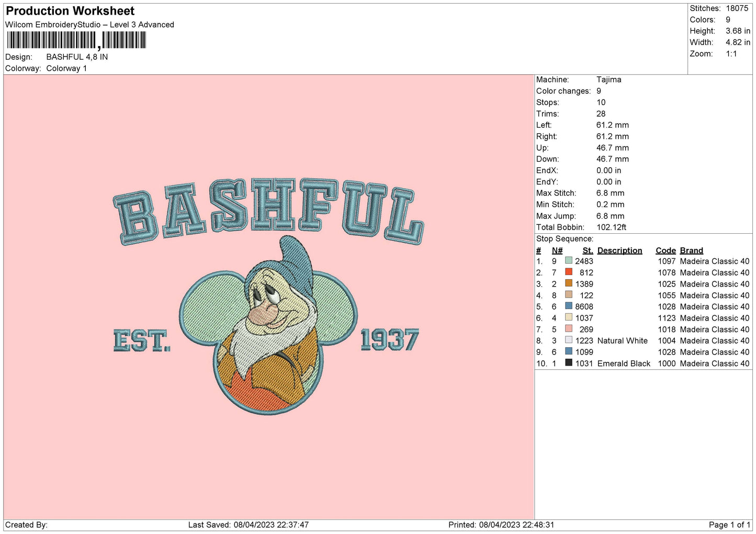Click the Emerald Black color swatch

click(x=568, y=363)
